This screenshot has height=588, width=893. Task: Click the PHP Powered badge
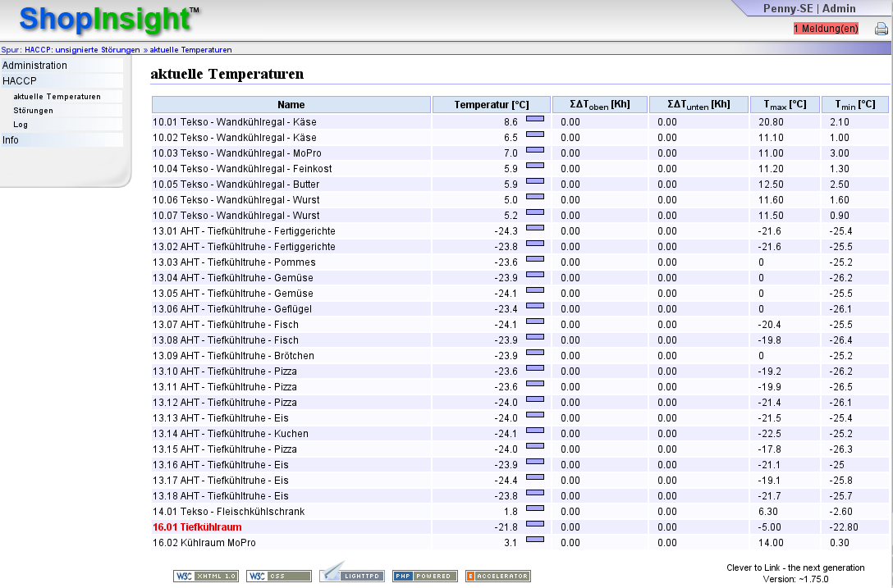coord(425,576)
